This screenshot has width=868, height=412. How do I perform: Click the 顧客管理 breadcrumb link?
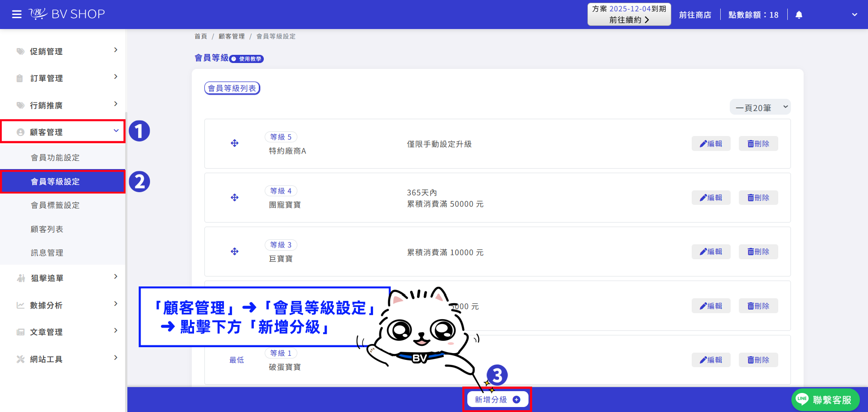[x=232, y=36]
